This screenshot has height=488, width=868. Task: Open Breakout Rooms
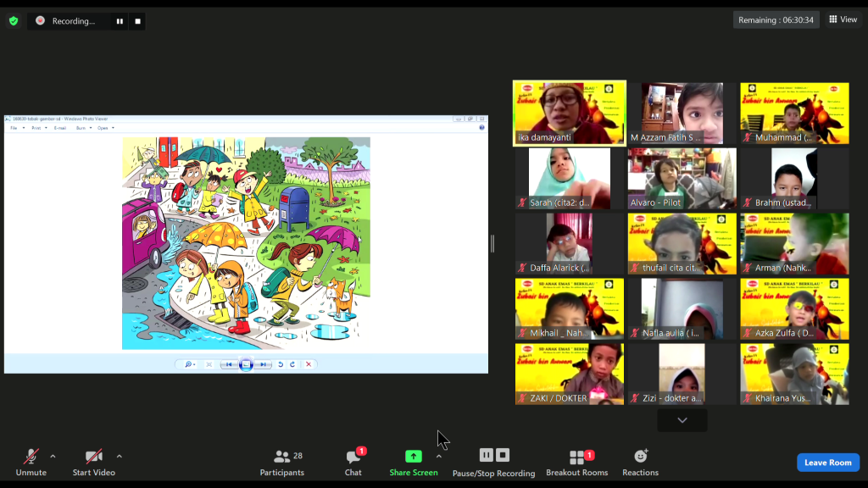point(577,462)
